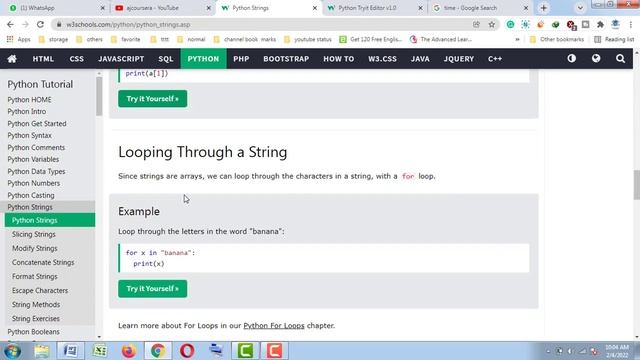The image size is (640, 360).
Task: Open CSS in top navigation
Action: 76,59
